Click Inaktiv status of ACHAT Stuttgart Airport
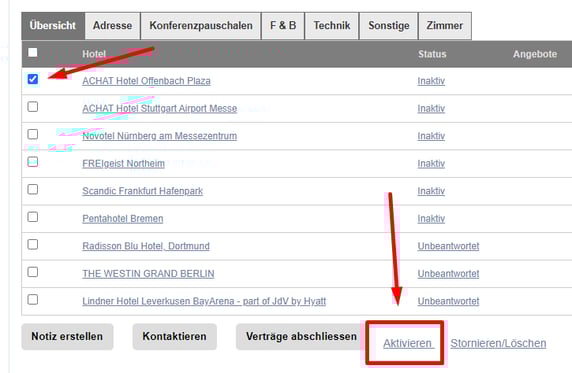 pos(431,108)
